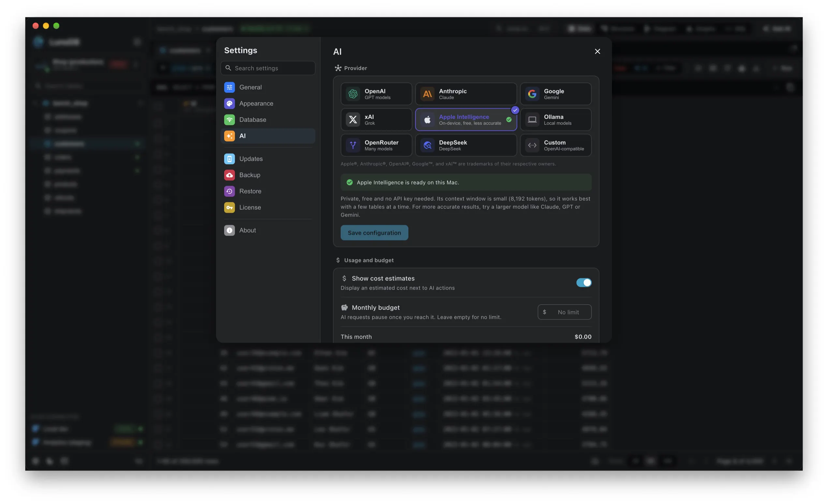Choose Ollama local models provider
The width and height of the screenshot is (828, 504).
555,119
